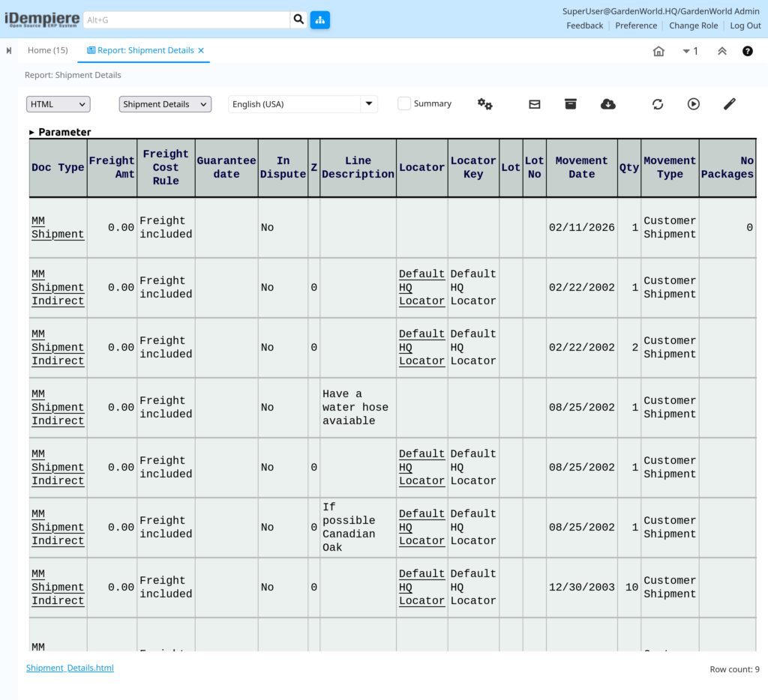This screenshot has width=768, height=700.
Task: Click the Line Description column header
Action: coord(358,167)
